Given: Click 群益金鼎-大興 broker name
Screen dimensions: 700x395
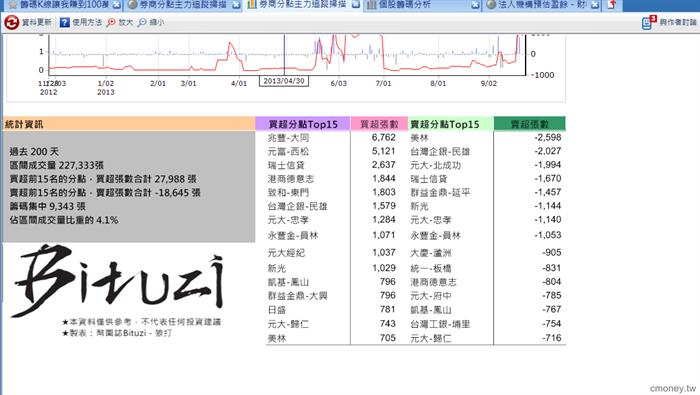Looking at the screenshot, I should (297, 296).
